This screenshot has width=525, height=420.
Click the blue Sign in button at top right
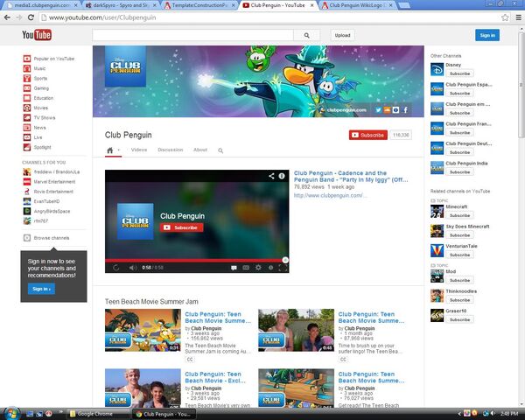pyautogui.click(x=487, y=35)
